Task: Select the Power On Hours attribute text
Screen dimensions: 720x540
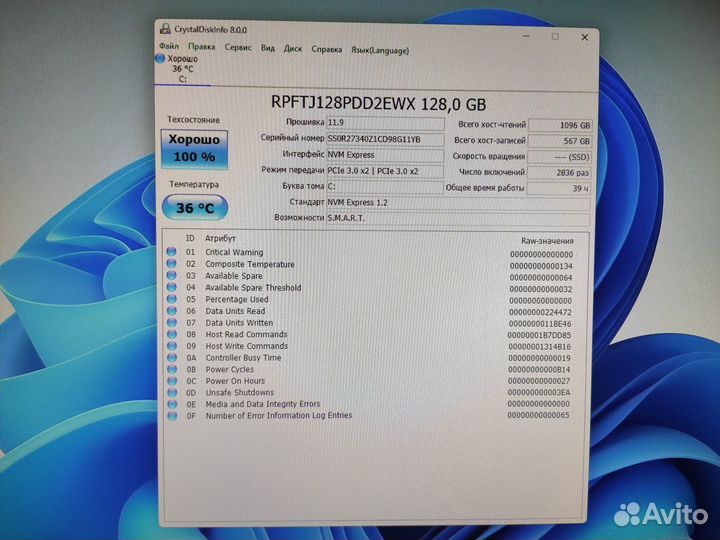Action: tap(235, 381)
